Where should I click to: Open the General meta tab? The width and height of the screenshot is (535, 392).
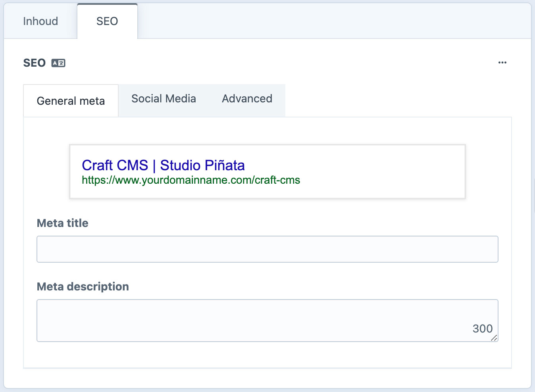coord(71,101)
